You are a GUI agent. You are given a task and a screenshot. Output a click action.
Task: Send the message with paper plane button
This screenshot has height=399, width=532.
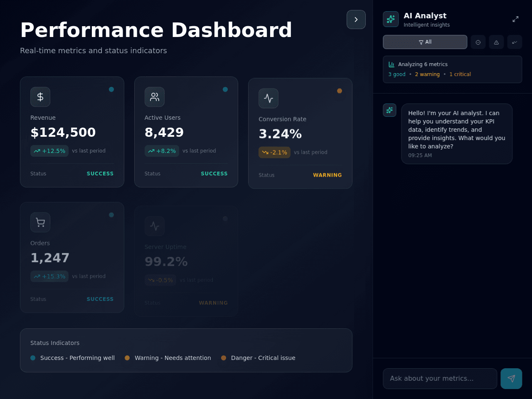click(x=511, y=379)
